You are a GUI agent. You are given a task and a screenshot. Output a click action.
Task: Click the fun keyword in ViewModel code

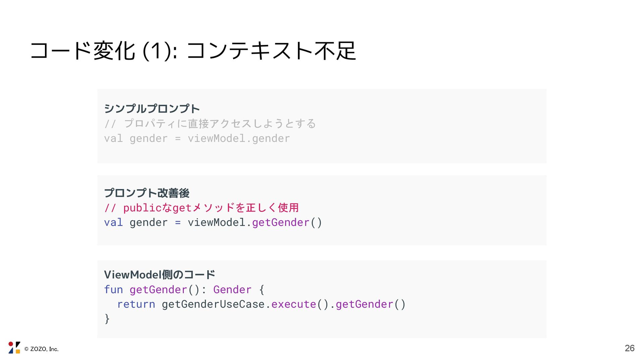[x=113, y=290]
